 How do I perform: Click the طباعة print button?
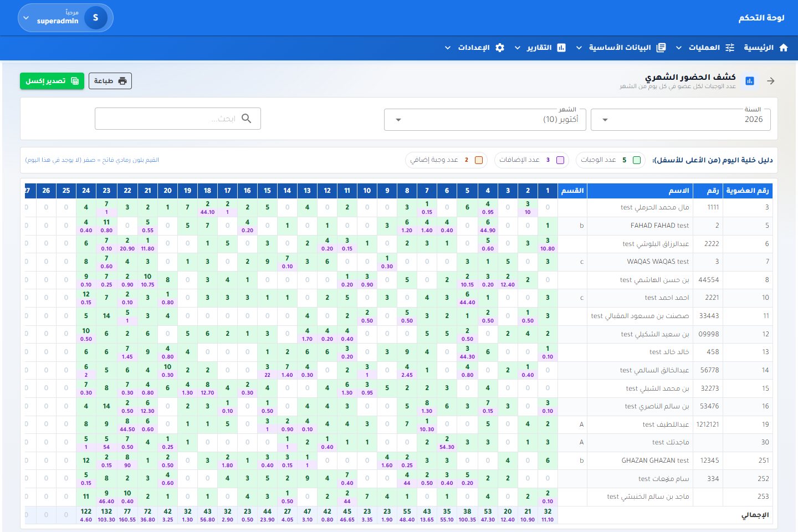110,81
